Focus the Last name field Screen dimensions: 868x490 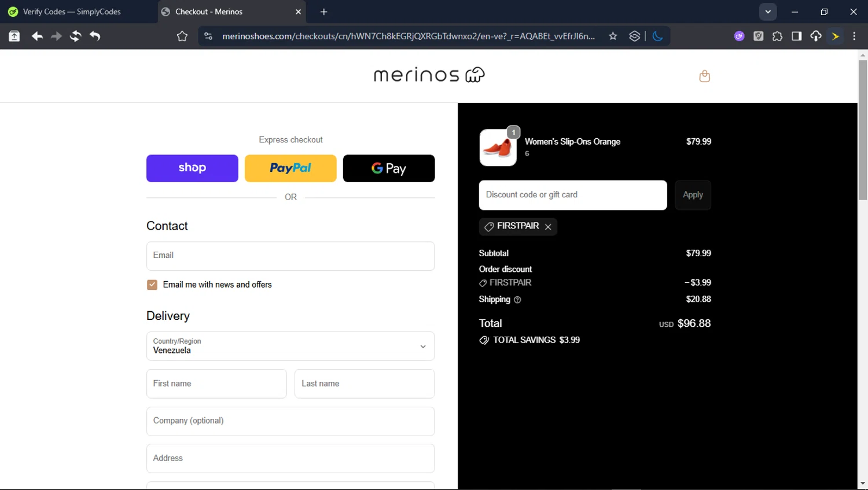(x=365, y=384)
